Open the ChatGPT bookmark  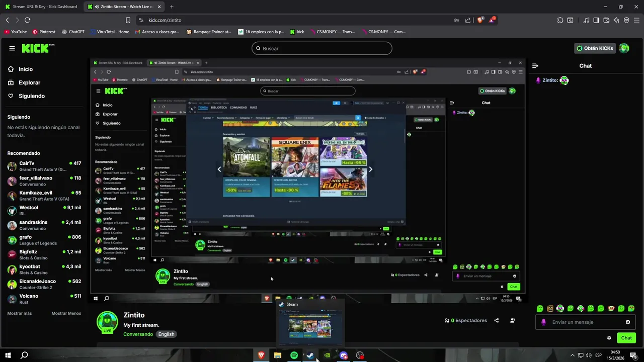73,32
